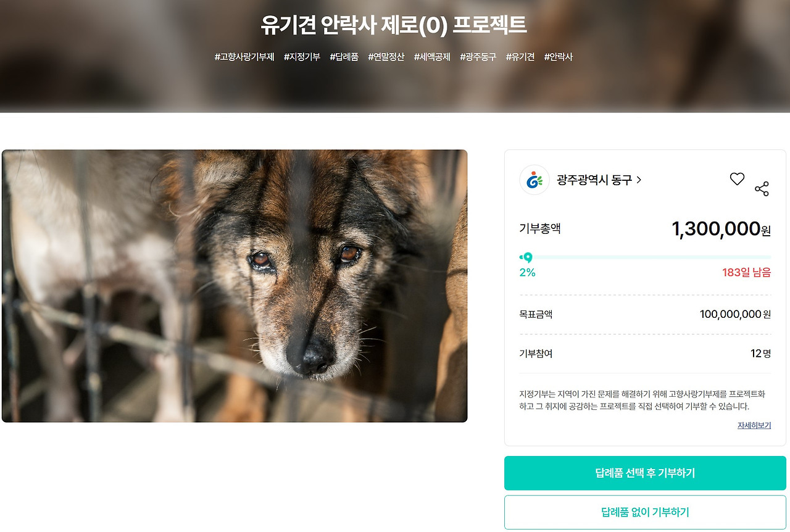Select the location pin on the progress bar
790x532 pixels.
tap(528, 257)
